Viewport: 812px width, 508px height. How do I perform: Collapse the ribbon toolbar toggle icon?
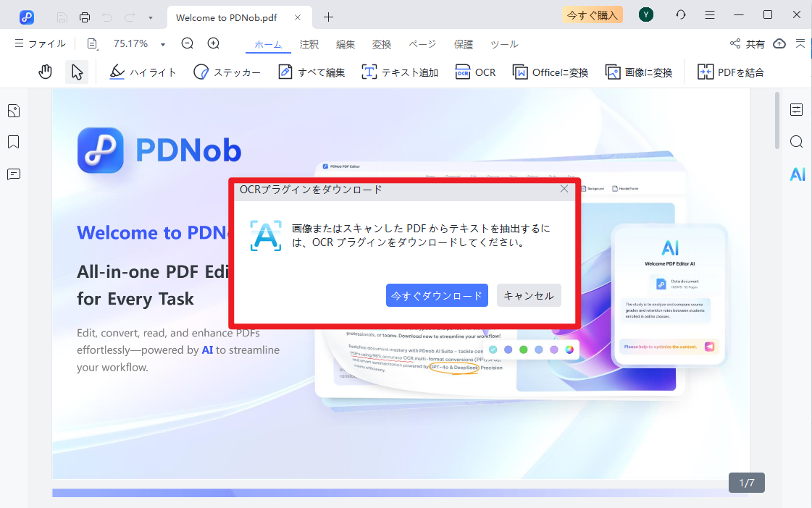point(800,43)
